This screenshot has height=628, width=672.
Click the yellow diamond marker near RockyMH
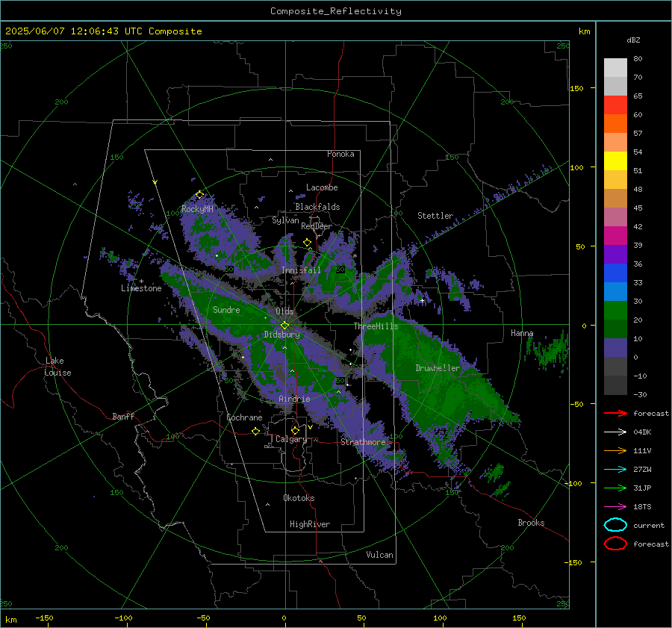[x=199, y=195]
